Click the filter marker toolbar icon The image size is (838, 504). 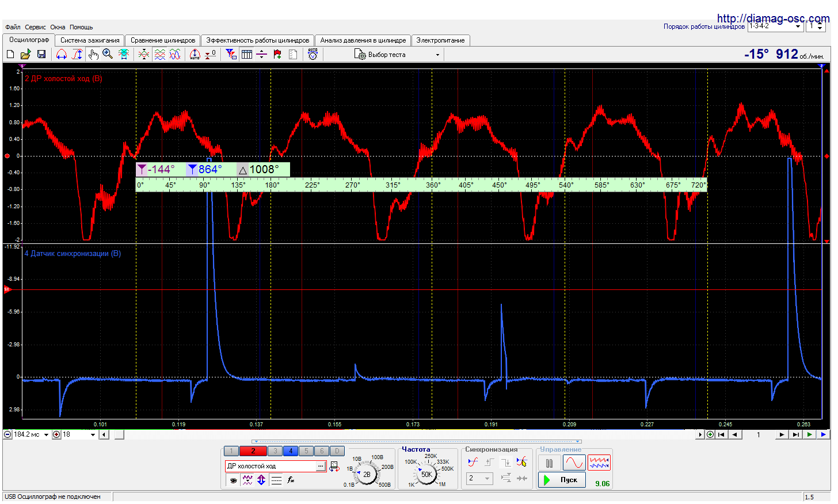pos(231,54)
